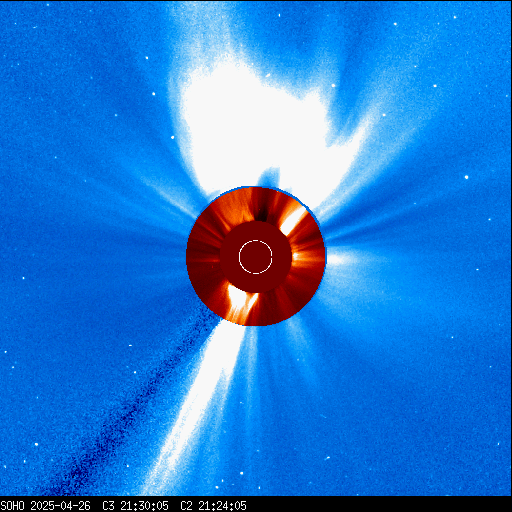This screenshot has width=512, height=512.
Task: Click the blue notch in the CME just above the red ring
Action: (269, 177)
